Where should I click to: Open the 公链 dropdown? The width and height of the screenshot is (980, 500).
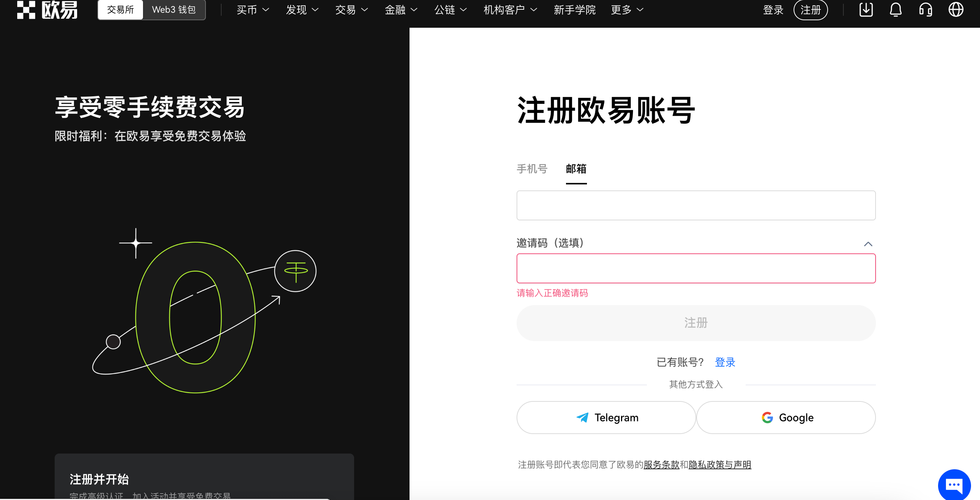450,10
